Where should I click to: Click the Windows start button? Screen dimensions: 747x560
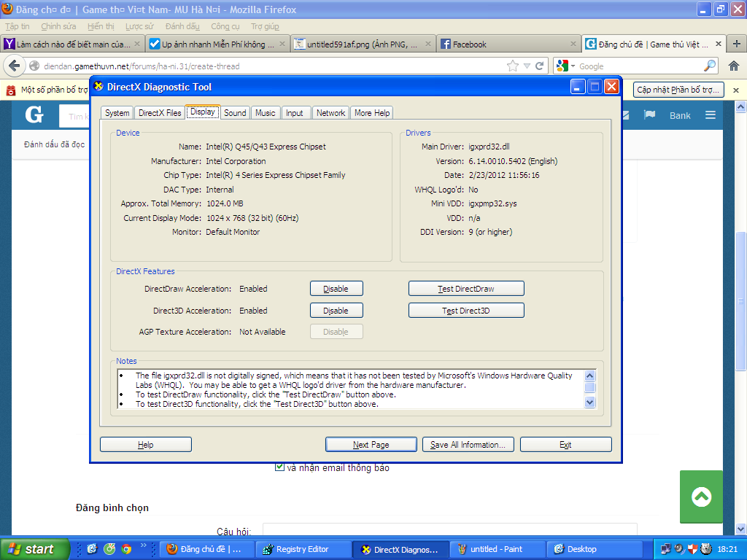(34, 549)
